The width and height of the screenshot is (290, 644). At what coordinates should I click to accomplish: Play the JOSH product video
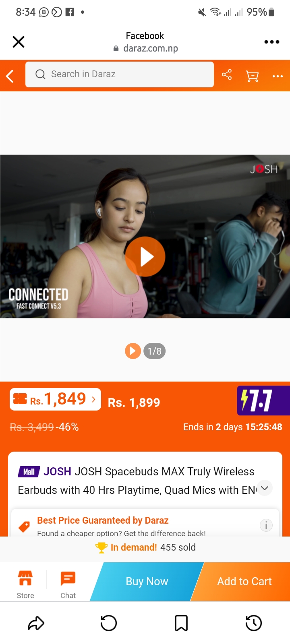[x=145, y=257]
